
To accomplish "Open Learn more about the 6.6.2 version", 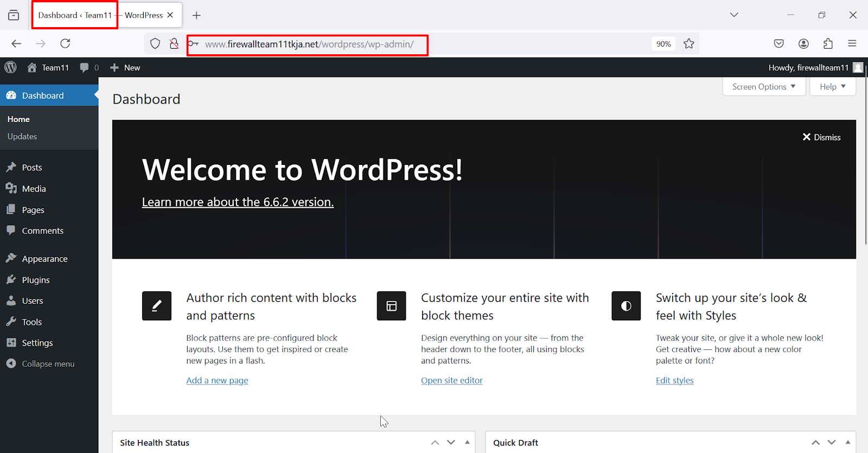I will click(x=238, y=202).
